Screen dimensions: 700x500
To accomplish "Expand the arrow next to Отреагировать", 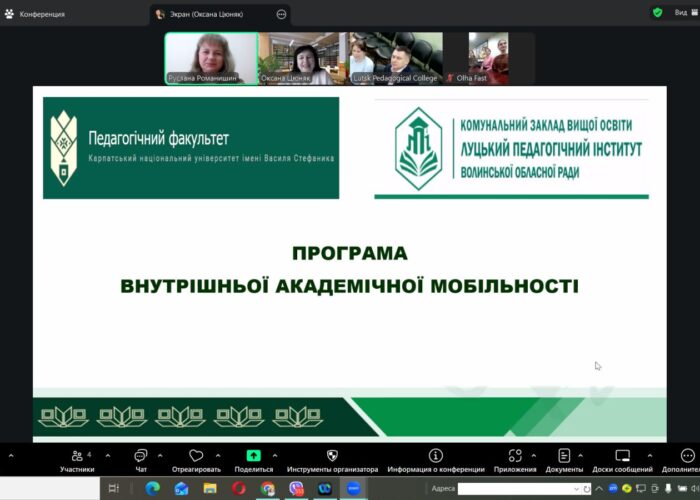I will (x=218, y=456).
